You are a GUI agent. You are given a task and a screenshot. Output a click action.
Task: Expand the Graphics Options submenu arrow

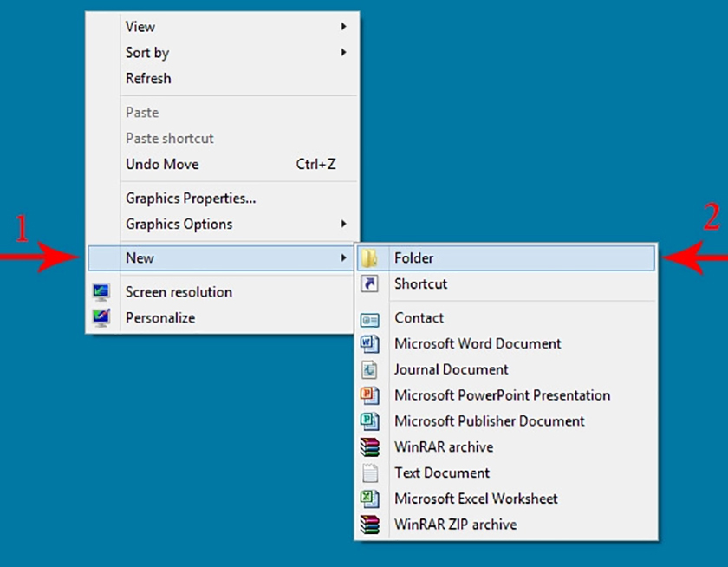pos(344,225)
